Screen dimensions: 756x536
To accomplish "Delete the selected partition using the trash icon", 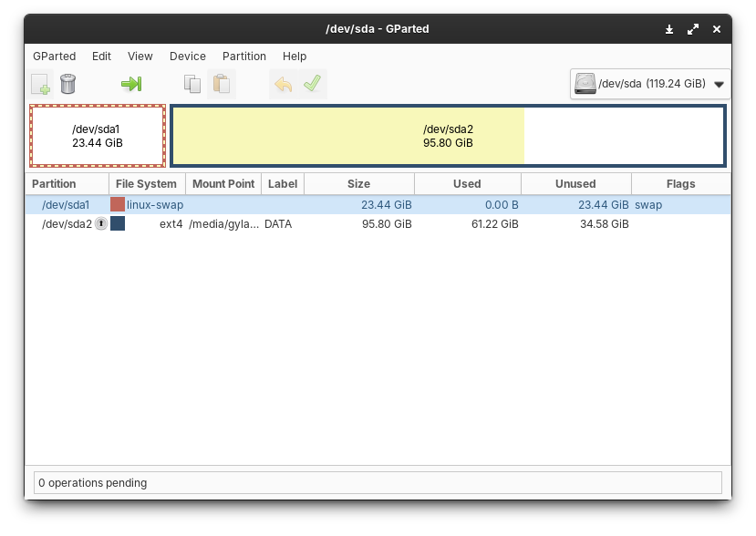I will pos(67,84).
